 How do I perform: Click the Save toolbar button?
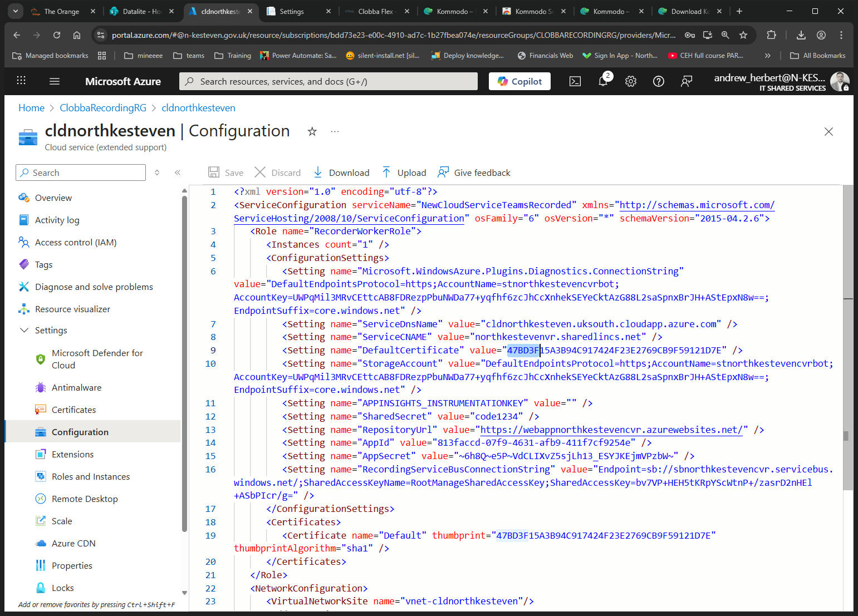226,173
